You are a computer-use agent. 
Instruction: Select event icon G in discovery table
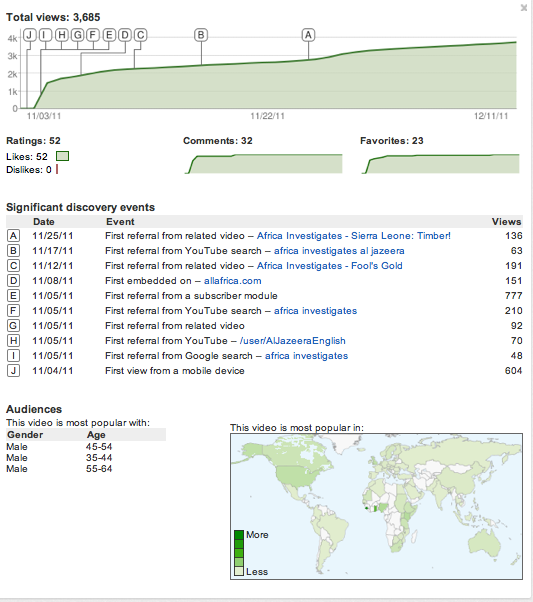[x=13, y=326]
